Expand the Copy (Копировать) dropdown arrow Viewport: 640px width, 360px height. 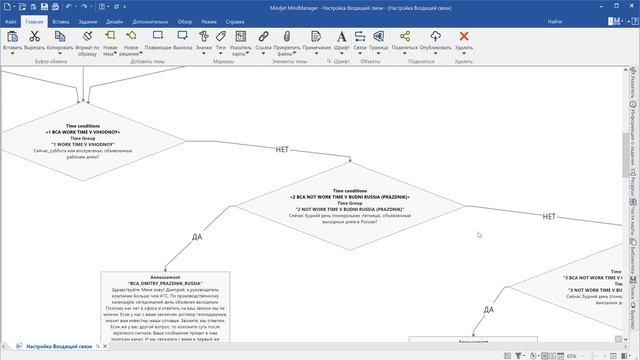[60, 53]
